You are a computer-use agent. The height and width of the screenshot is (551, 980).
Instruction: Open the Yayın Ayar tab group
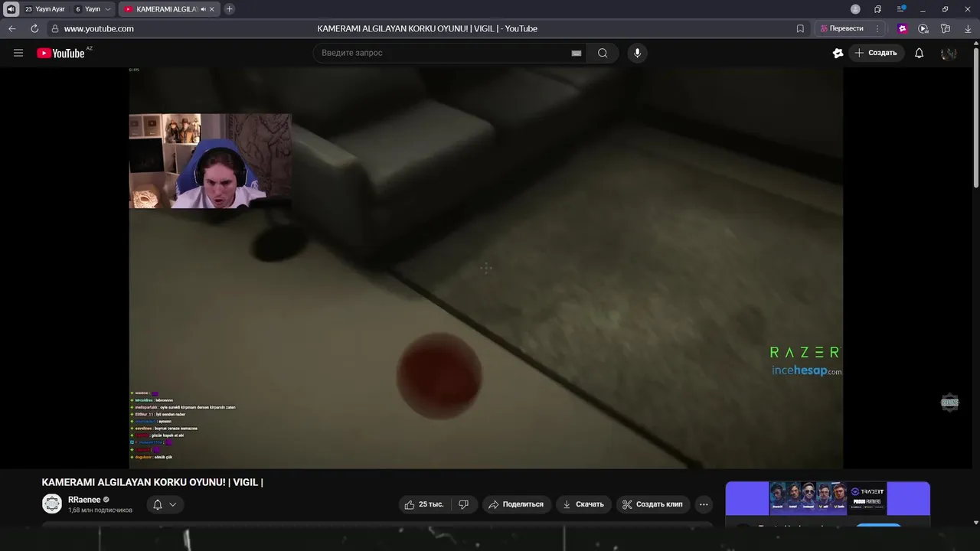coord(44,9)
